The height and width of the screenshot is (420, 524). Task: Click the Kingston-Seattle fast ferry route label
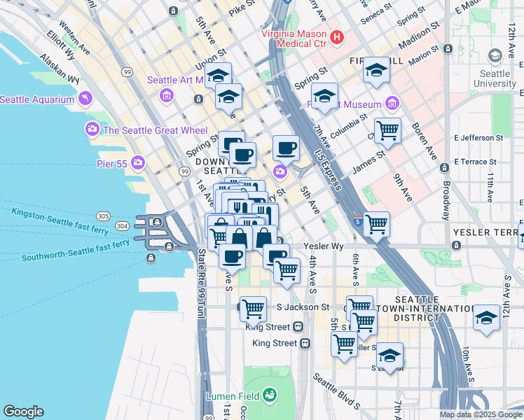pyautogui.click(x=60, y=221)
